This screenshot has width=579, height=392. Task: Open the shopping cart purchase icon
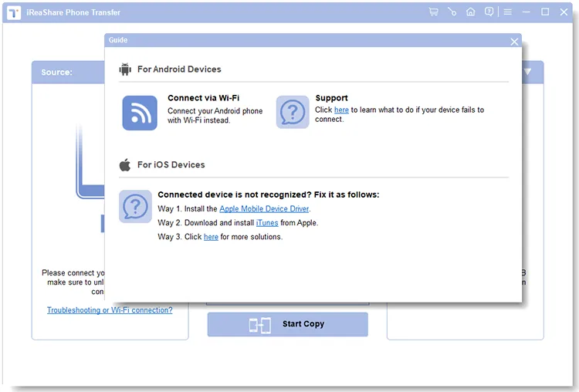click(434, 12)
